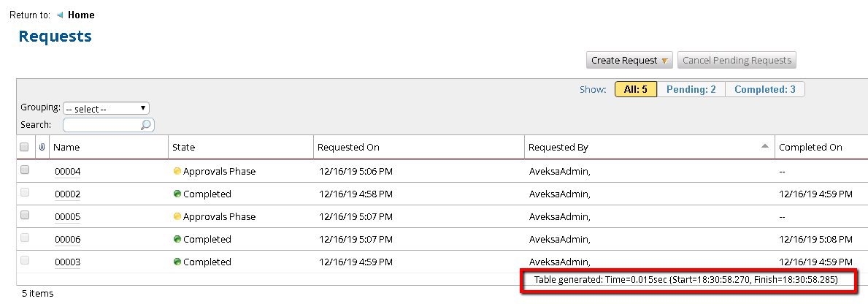
Task: Check the box for request 00005
Action: tap(25, 215)
